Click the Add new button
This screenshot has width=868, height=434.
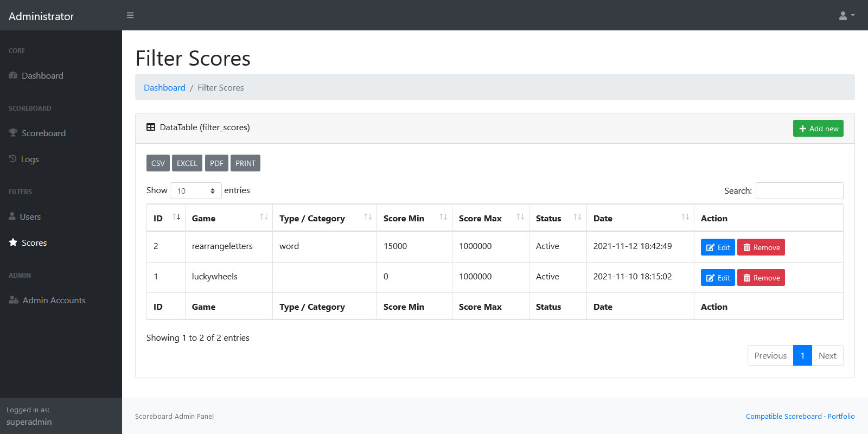point(818,129)
